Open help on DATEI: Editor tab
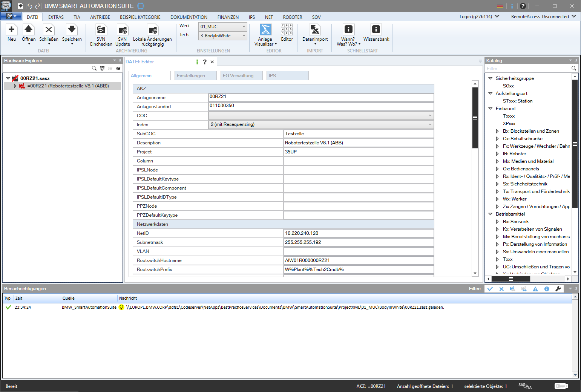581x392 pixels. 205,62
